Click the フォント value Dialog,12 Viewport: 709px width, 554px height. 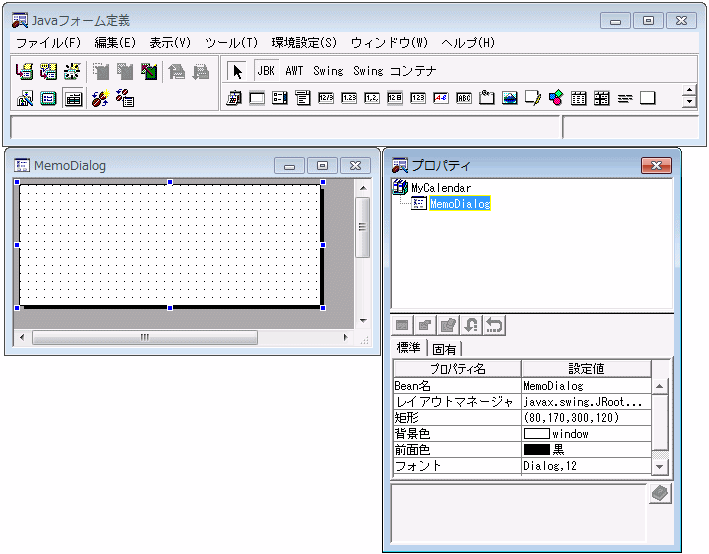click(x=586, y=466)
